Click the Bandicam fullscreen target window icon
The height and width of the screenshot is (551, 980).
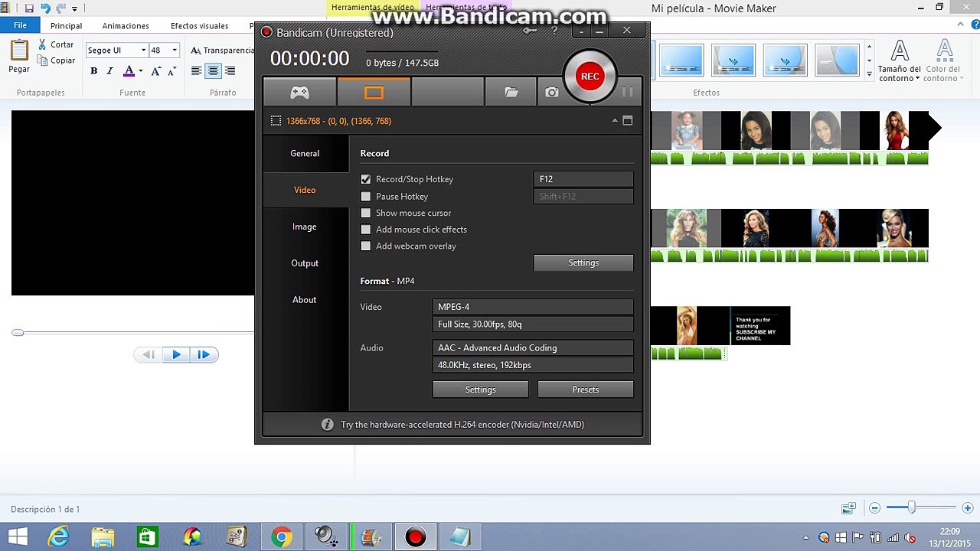pos(628,121)
